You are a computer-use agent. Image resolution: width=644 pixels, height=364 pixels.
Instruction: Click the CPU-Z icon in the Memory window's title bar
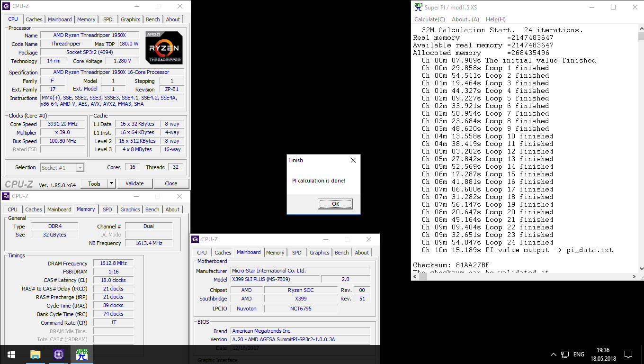tap(6, 196)
